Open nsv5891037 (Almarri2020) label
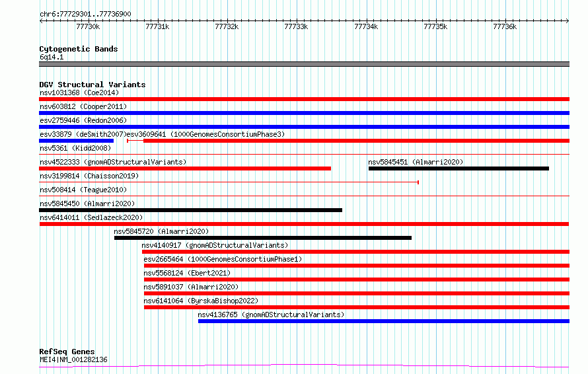The image size is (588, 374). tap(191, 287)
